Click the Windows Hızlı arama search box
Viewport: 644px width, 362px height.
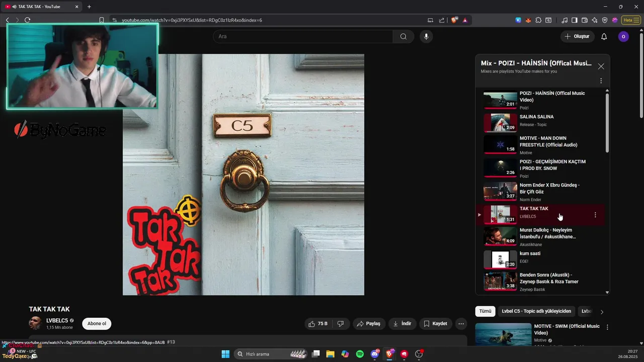(271, 354)
